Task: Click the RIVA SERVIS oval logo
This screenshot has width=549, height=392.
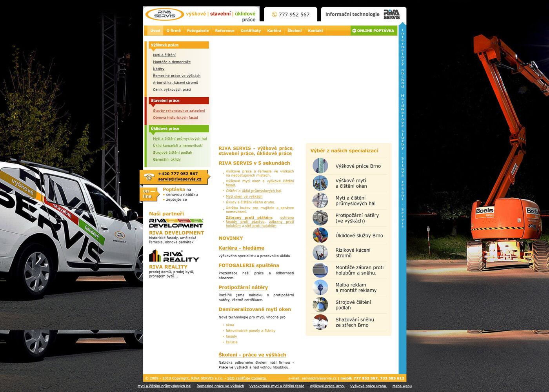Action: coord(164,15)
